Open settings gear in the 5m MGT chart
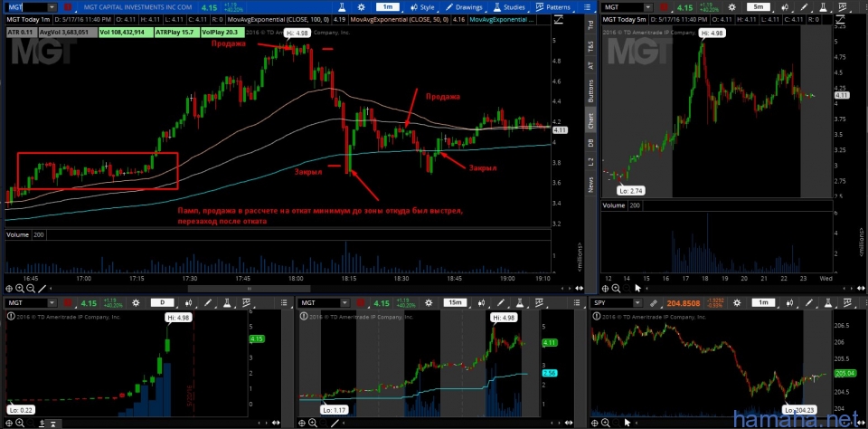 [731, 7]
